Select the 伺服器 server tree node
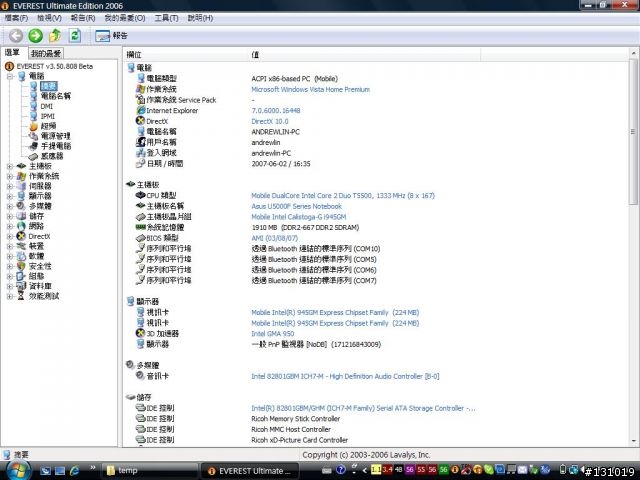The image size is (640, 480). [40, 186]
